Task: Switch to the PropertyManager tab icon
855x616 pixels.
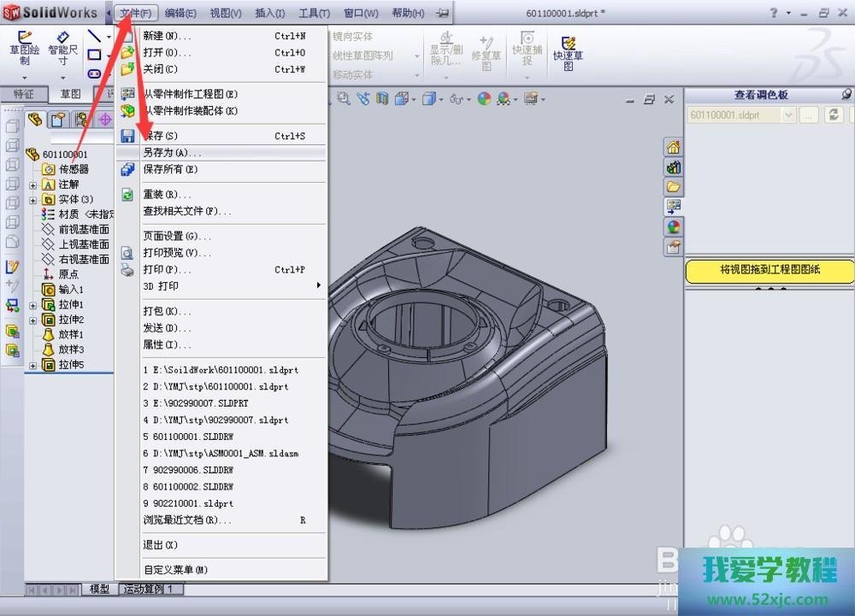Action: click(58, 119)
